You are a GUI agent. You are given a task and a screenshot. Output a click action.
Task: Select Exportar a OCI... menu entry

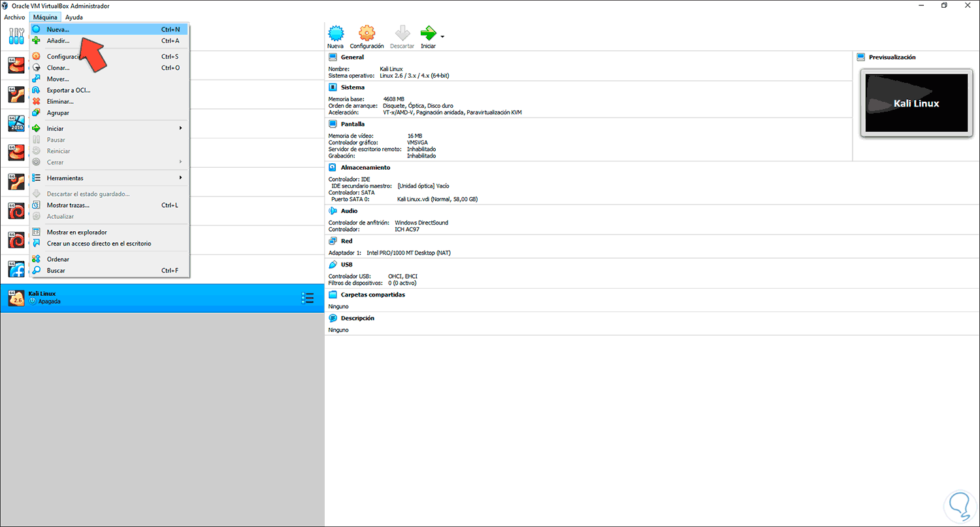[x=109, y=90]
